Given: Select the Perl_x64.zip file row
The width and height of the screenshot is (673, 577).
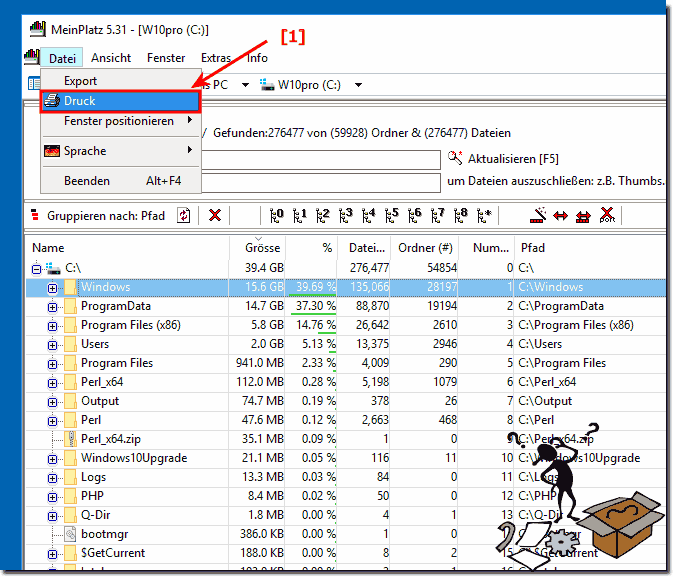Looking at the screenshot, I should tap(346, 439).
